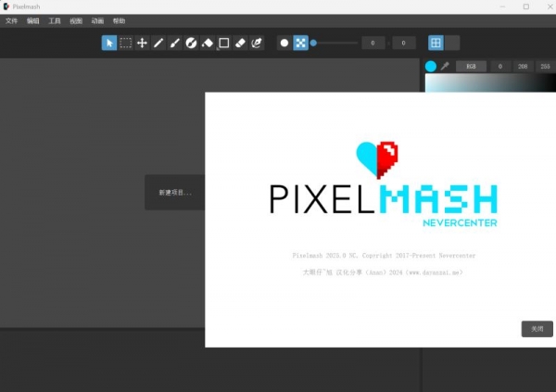The image size is (556, 392).
Task: Click the cyan current color swatch
Action: (x=431, y=67)
